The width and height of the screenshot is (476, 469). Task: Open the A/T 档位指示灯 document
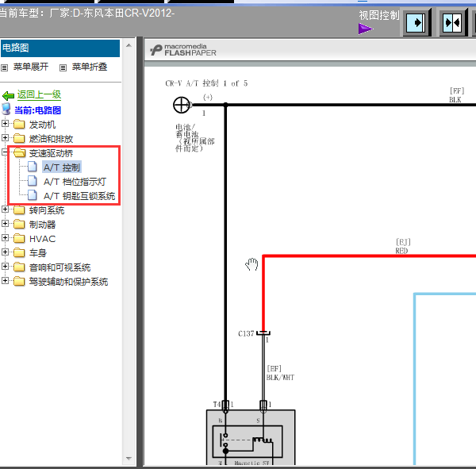click(x=75, y=182)
